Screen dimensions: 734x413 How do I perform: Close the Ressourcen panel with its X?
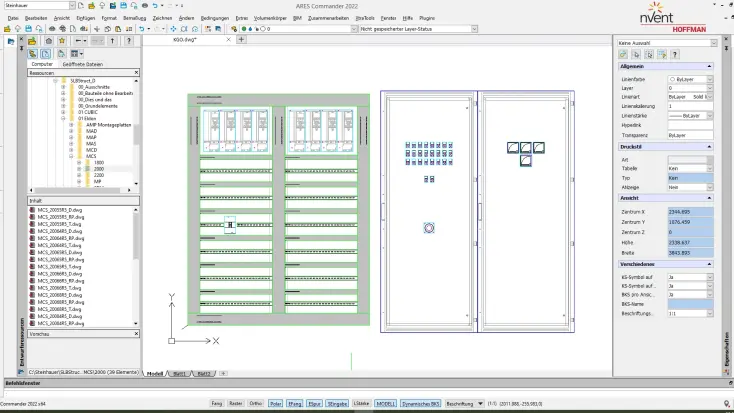pyautogui.click(x=135, y=73)
